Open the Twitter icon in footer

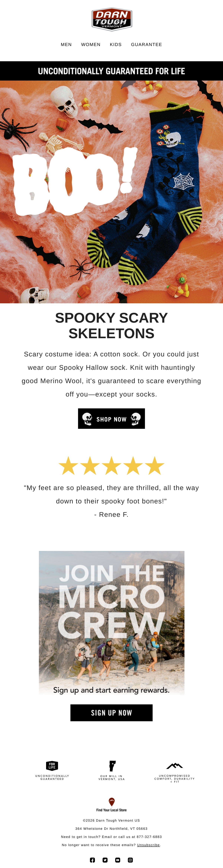[105, 860]
